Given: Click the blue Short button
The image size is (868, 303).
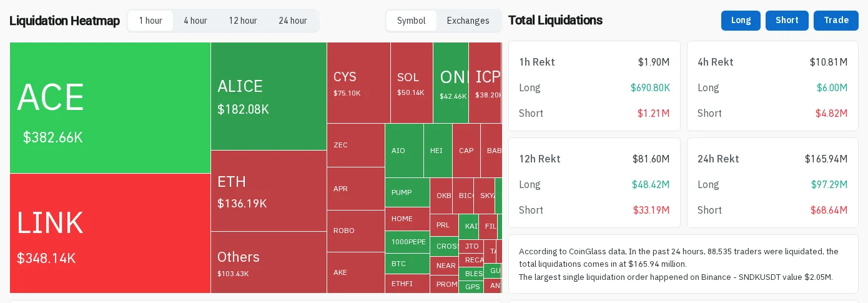Looking at the screenshot, I should [x=787, y=21].
